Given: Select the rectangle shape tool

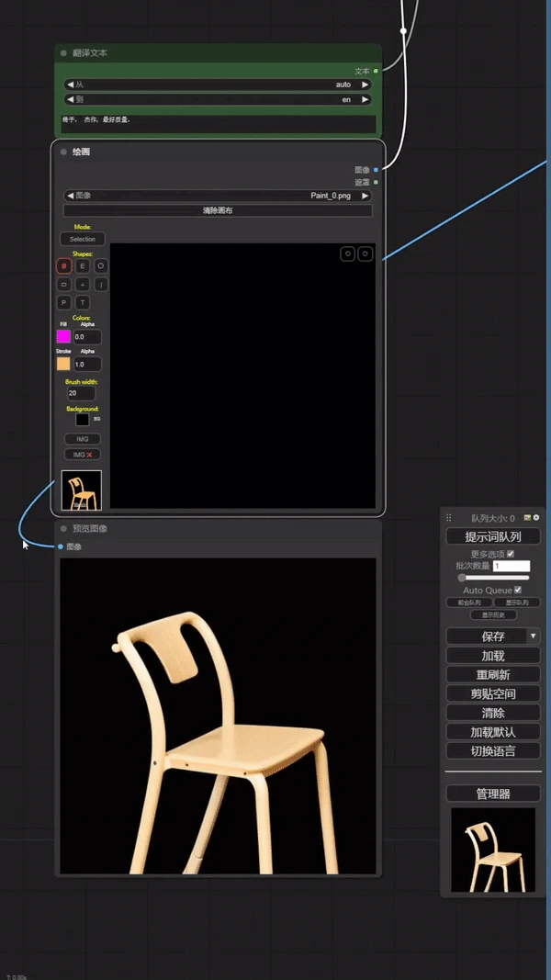Looking at the screenshot, I should 63,285.
